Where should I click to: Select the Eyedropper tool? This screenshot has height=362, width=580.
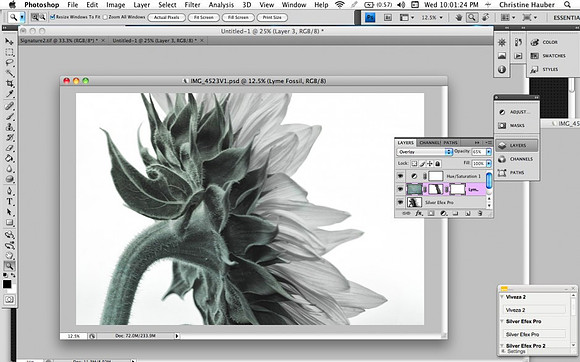pos(9,94)
